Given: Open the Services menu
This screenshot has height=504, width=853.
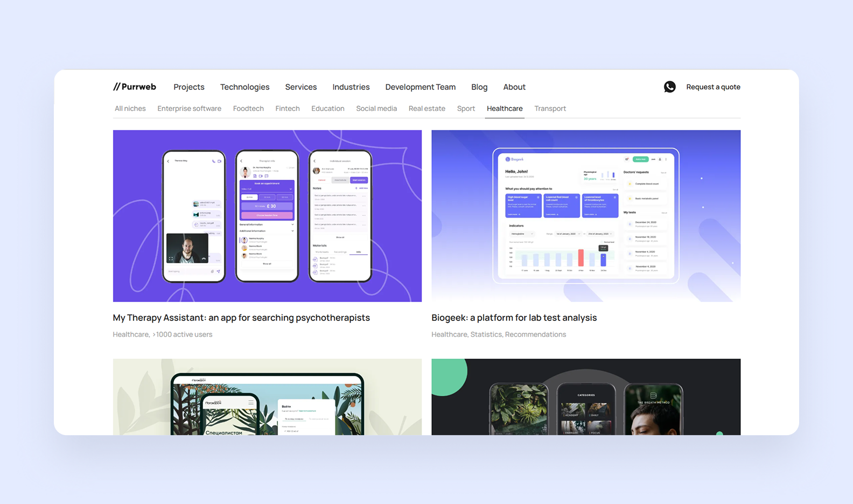Looking at the screenshot, I should (x=301, y=87).
